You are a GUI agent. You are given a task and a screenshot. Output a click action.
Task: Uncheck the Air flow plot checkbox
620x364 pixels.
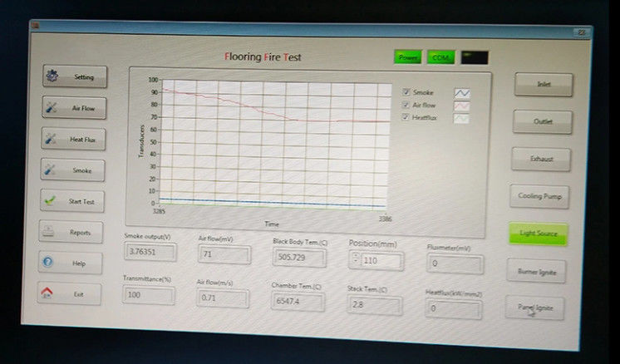click(x=406, y=106)
